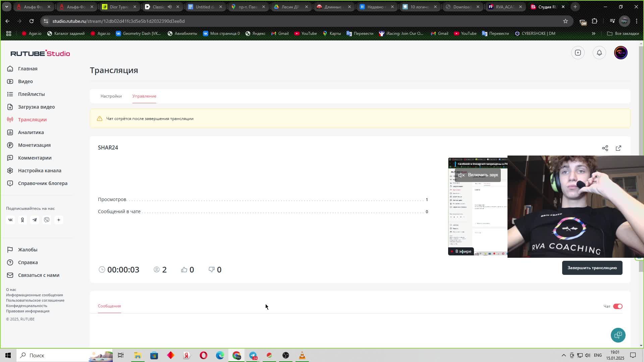Click the Odnoklassniki social icon
Screen dimensions: 644x362
[x=22, y=220]
